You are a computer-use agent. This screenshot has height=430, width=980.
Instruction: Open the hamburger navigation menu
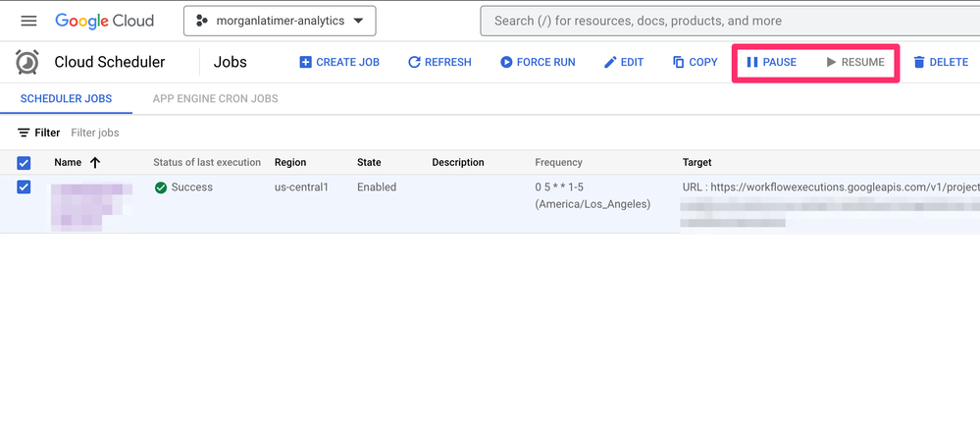(28, 21)
